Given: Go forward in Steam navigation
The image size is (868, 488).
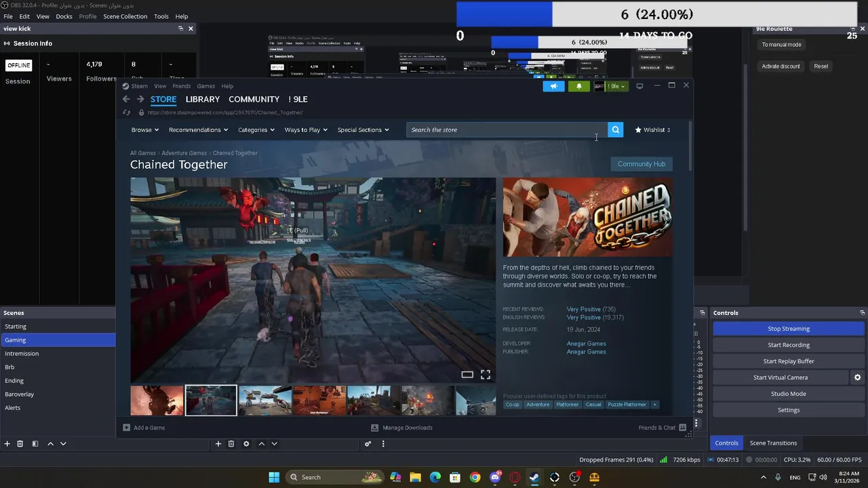Looking at the screenshot, I should (140, 99).
